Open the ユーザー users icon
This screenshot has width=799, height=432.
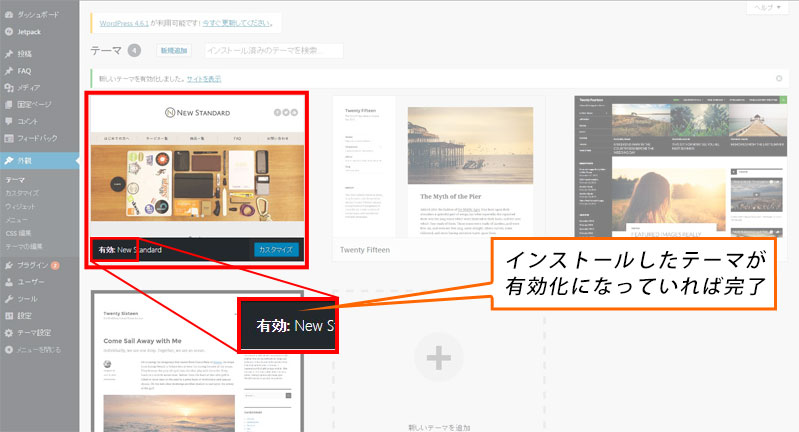9,282
